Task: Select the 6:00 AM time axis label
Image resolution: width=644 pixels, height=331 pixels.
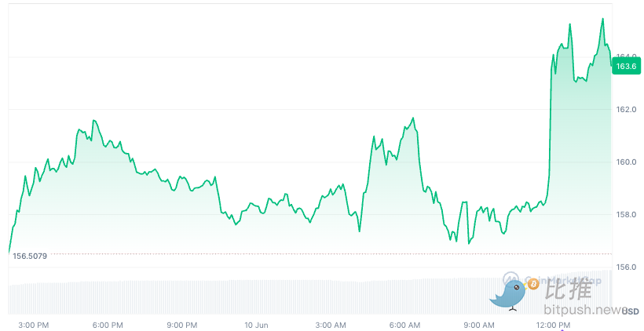Action: pos(404,325)
